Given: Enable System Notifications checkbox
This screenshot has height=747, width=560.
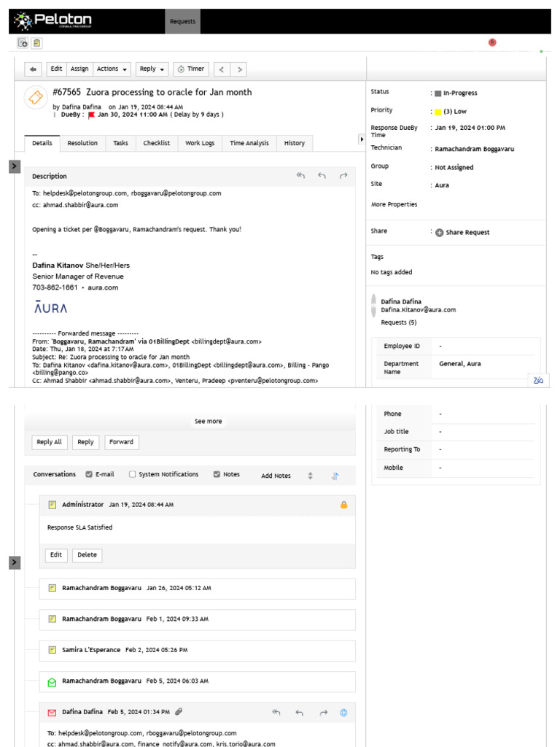Looking at the screenshot, I should tap(132, 474).
